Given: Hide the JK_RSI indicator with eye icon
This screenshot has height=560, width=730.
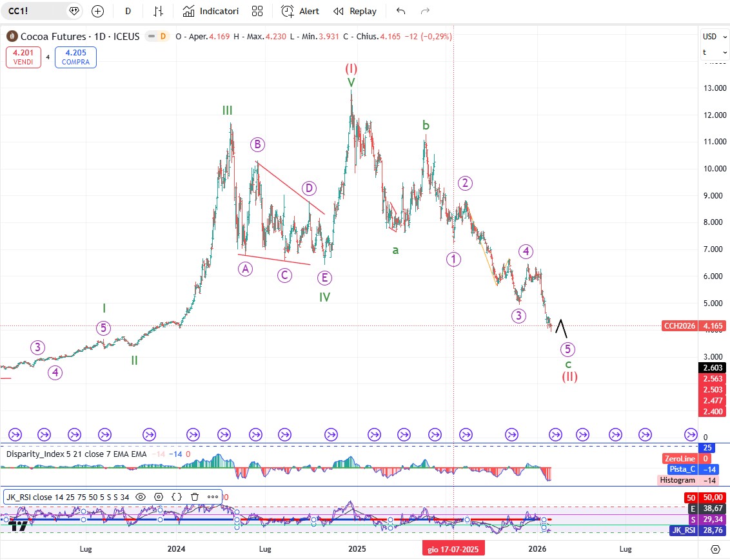Looking at the screenshot, I should coord(140,497).
